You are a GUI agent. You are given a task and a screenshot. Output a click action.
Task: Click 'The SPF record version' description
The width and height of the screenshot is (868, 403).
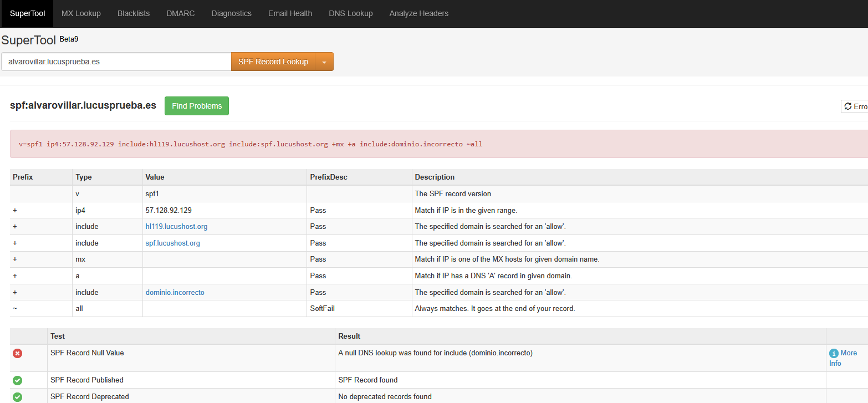(453, 194)
